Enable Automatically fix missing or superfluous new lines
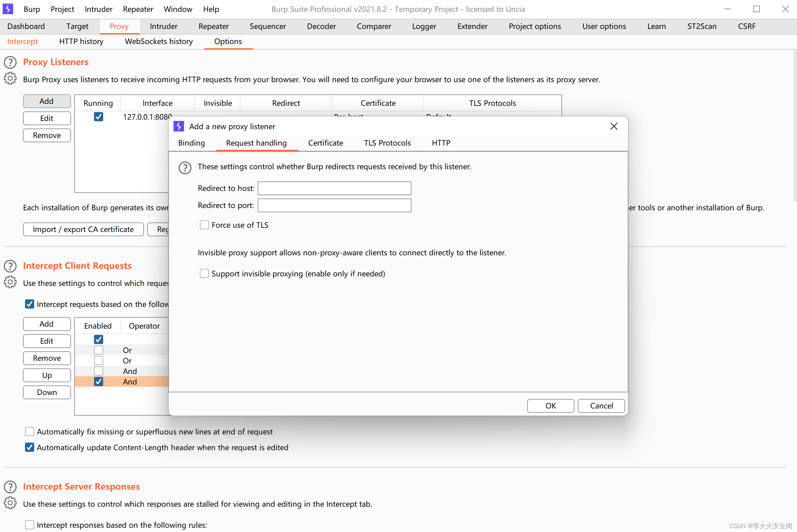This screenshot has width=797, height=532. pos(30,432)
